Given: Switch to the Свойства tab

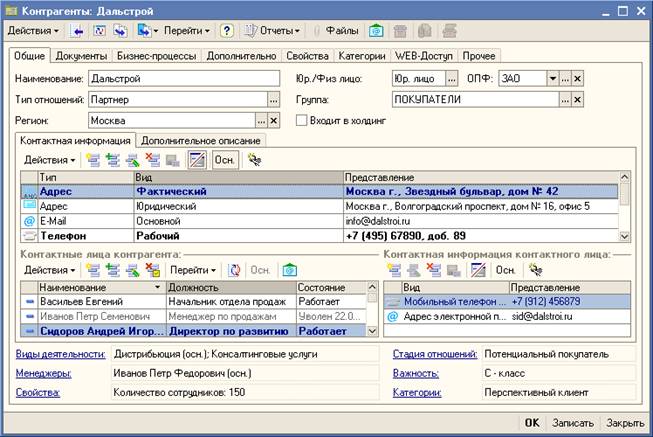Looking at the screenshot, I should [307, 56].
